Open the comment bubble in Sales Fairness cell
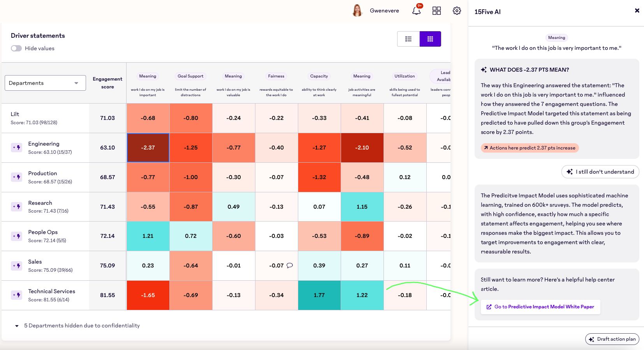 [290, 266]
